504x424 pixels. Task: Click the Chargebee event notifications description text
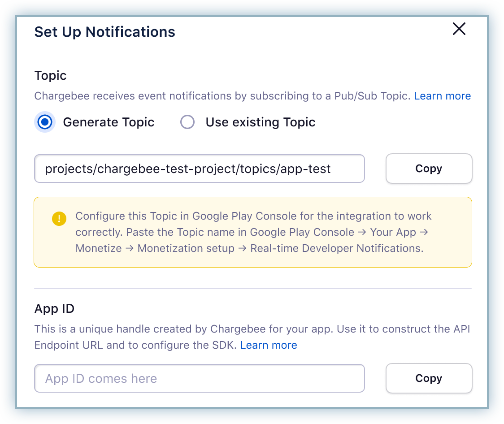click(222, 96)
